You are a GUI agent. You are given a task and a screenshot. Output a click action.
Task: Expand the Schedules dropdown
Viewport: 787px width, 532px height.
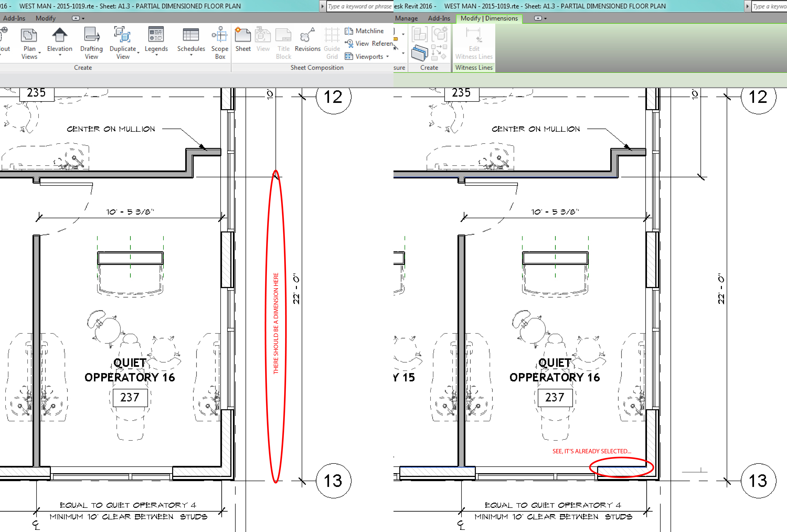point(191,55)
